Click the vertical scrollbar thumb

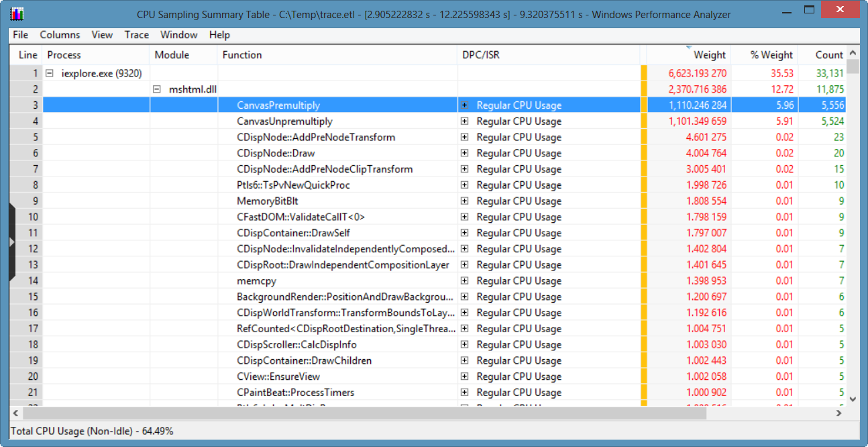(853, 66)
